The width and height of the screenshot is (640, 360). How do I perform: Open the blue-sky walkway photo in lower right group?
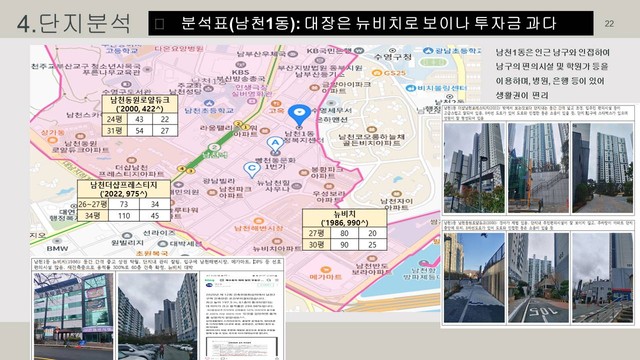(474, 278)
